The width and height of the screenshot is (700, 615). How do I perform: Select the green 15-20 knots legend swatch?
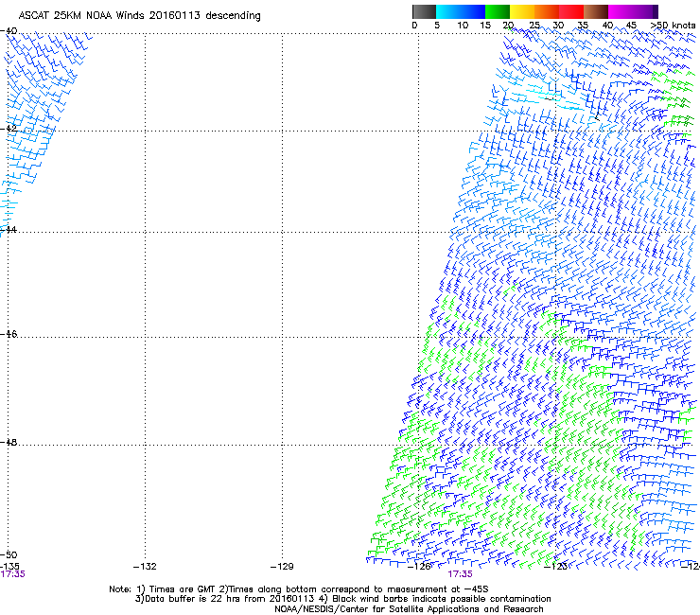pyautogui.click(x=498, y=11)
